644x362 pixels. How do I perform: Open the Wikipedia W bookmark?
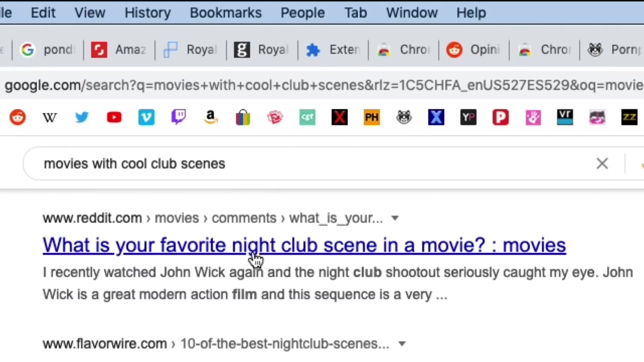click(x=49, y=118)
